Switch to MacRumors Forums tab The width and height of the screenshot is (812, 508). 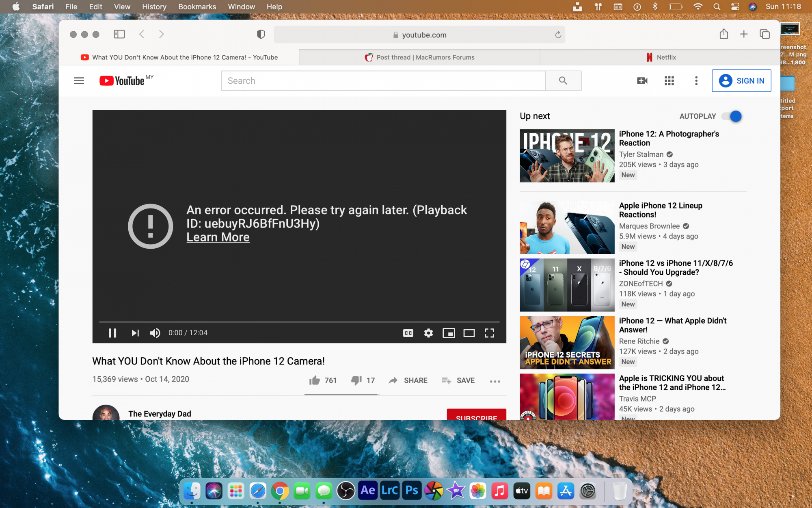(x=419, y=57)
